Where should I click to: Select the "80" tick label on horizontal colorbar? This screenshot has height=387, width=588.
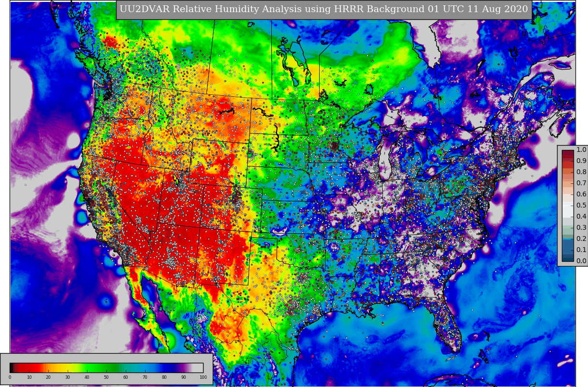coord(164,377)
